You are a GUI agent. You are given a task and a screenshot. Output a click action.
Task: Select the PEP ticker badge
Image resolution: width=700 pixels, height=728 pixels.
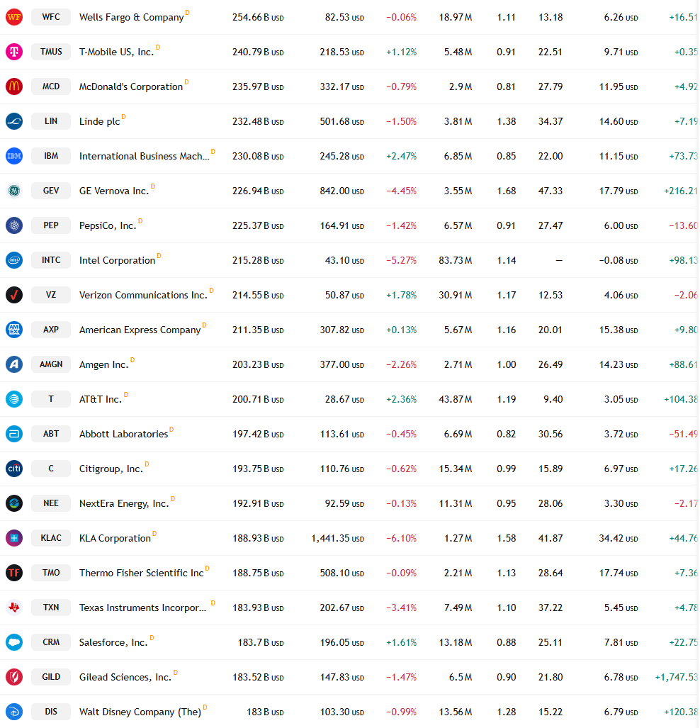51,225
